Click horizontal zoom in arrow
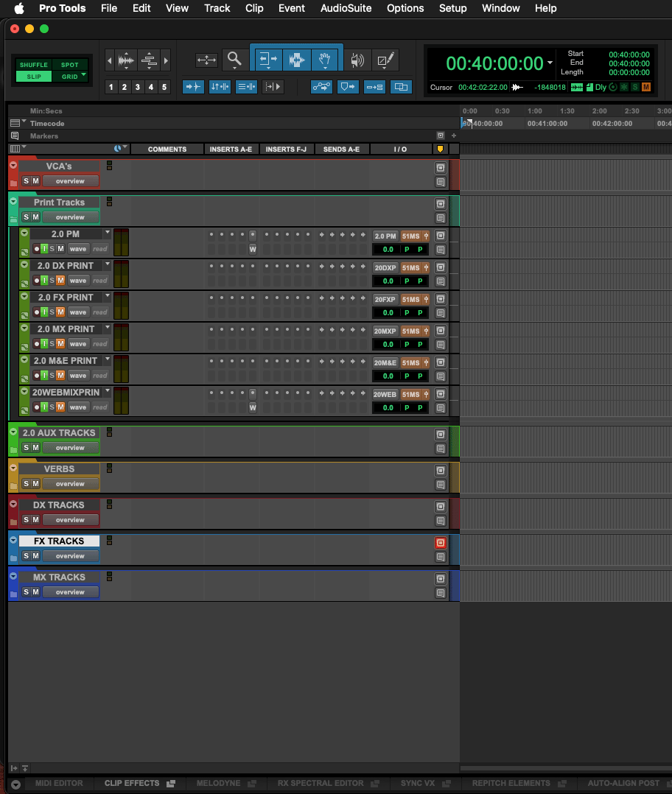Image resolution: width=672 pixels, height=794 pixels. (x=166, y=60)
